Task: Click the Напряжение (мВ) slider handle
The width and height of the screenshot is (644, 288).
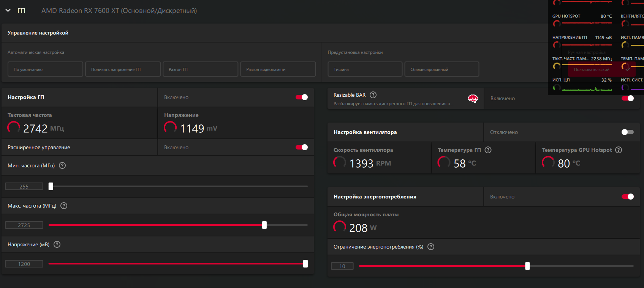Action: coord(305,264)
